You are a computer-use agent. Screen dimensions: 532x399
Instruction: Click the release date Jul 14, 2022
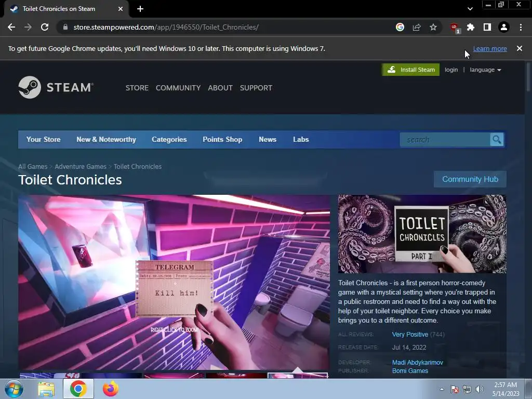[409, 348]
